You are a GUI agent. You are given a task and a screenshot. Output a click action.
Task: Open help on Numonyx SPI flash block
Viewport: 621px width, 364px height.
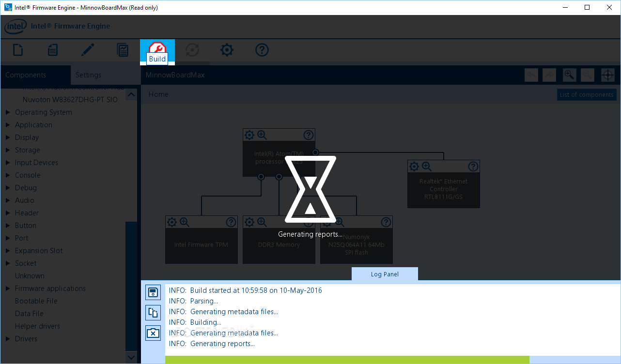click(386, 222)
